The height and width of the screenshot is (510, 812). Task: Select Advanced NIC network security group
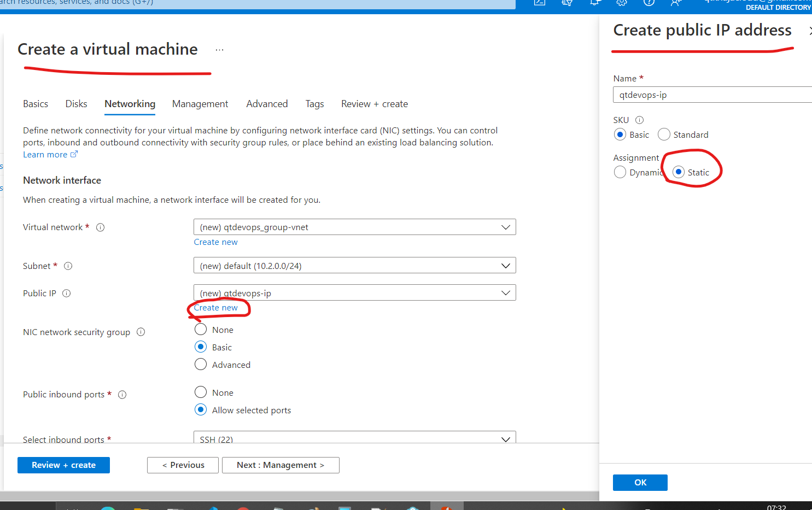(x=201, y=365)
